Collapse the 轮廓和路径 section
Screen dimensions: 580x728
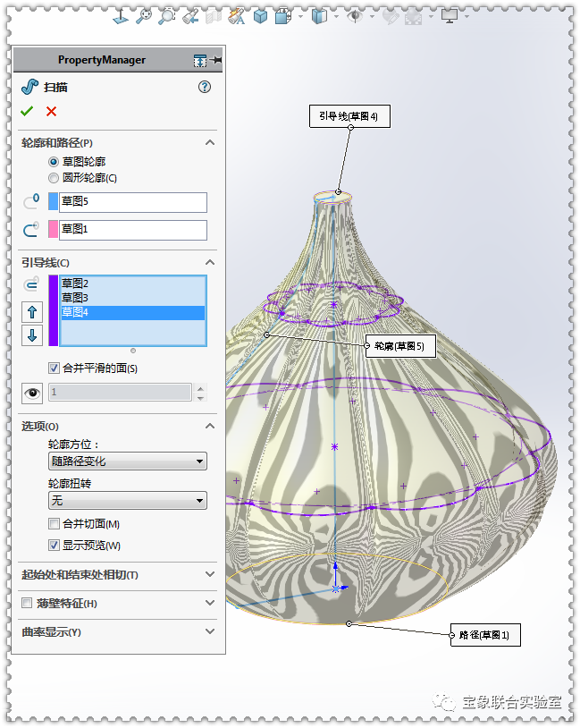click(x=210, y=142)
